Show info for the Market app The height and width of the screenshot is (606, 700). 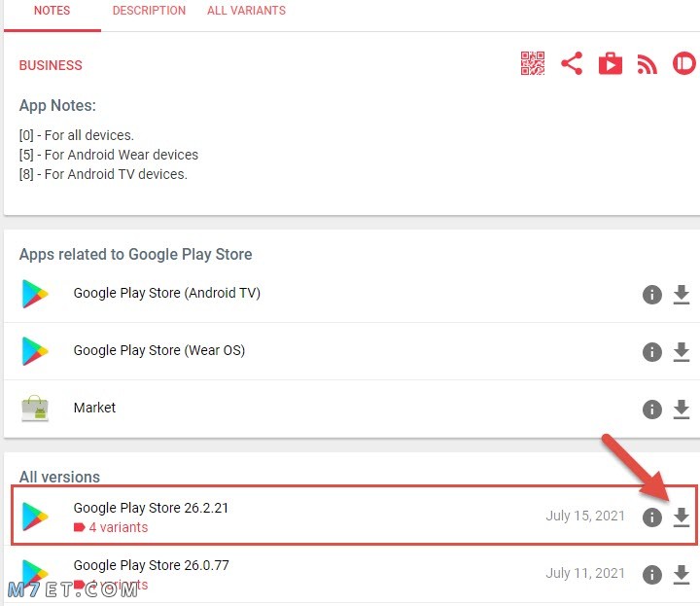point(651,410)
